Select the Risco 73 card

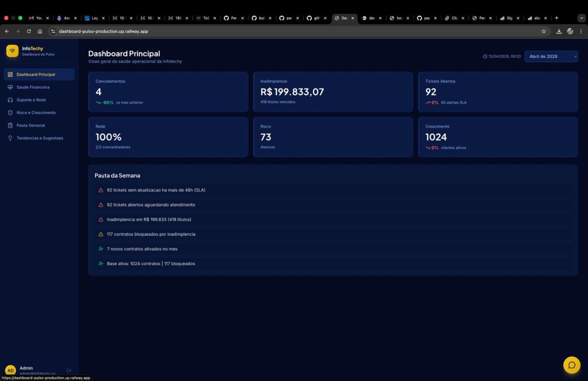(333, 137)
